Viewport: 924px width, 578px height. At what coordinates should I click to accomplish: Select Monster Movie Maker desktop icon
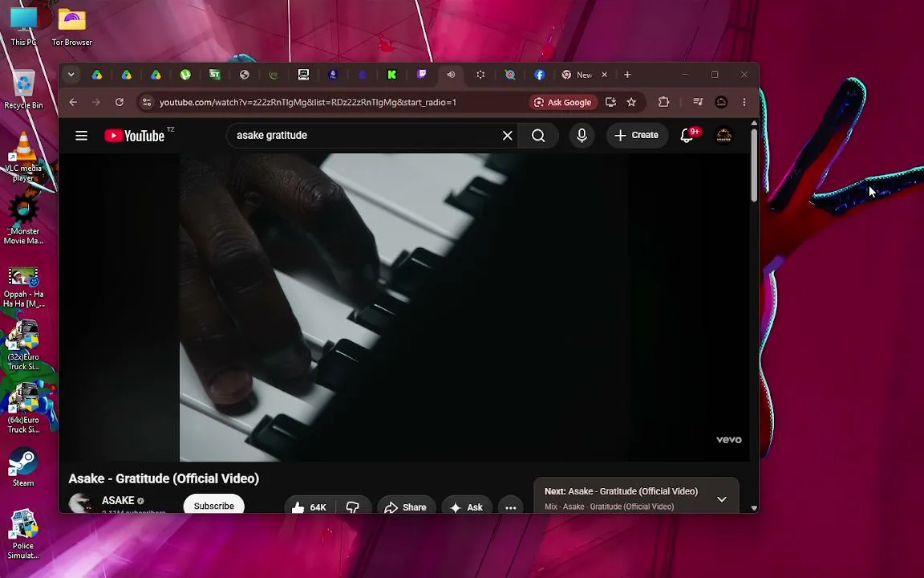[23, 219]
